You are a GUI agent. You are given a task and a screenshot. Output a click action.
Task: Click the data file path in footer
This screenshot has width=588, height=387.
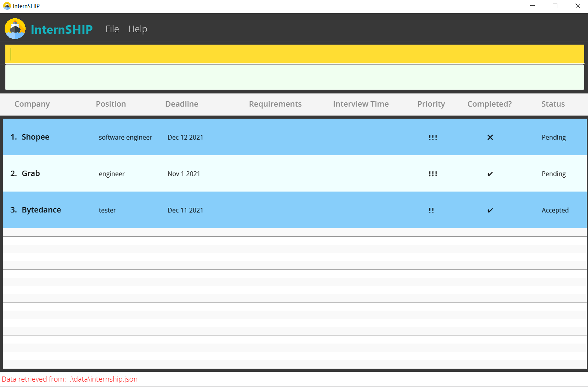tap(104, 379)
